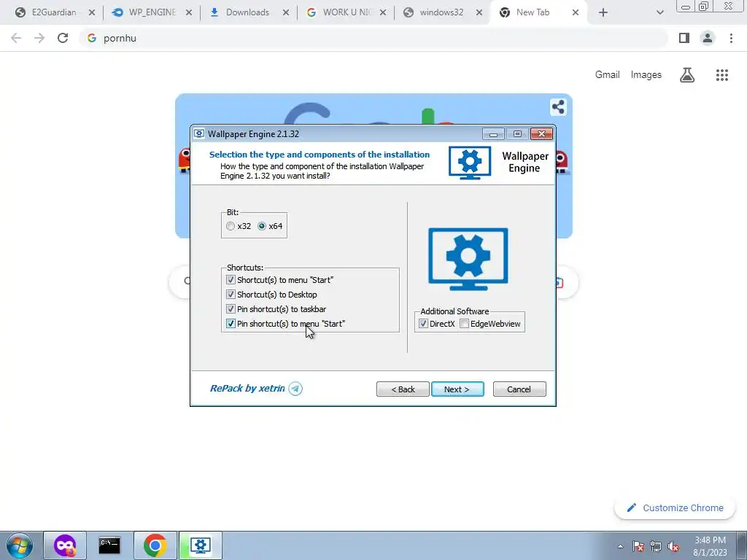Viewport: 747px width, 560px height.
Task: Open the taskbar clock showing 3:48 PM
Action: coord(710,546)
